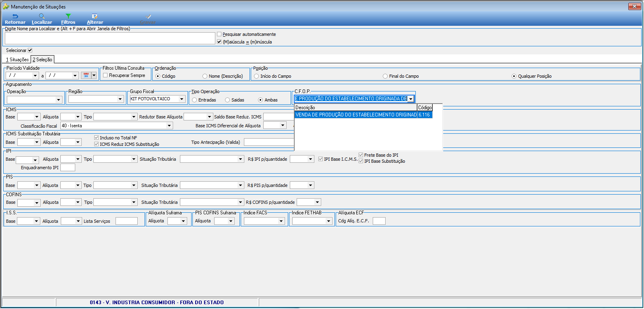Select the Nome (Descrição) ordering option

tap(205, 76)
